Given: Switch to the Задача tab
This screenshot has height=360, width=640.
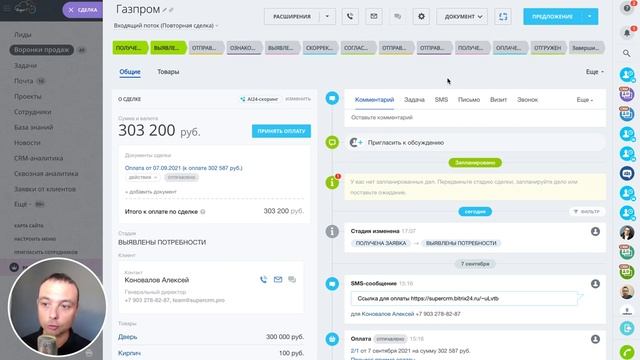Looking at the screenshot, I should click(x=414, y=100).
